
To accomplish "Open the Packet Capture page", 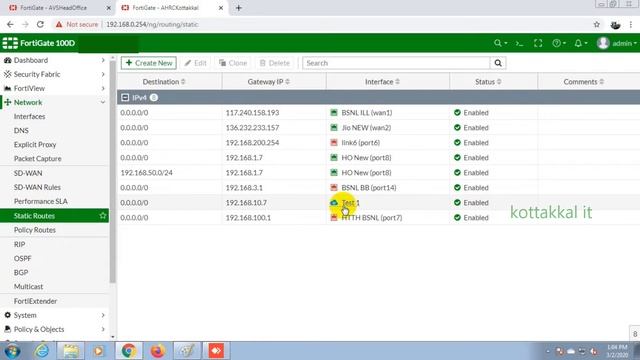I will click(38, 159).
